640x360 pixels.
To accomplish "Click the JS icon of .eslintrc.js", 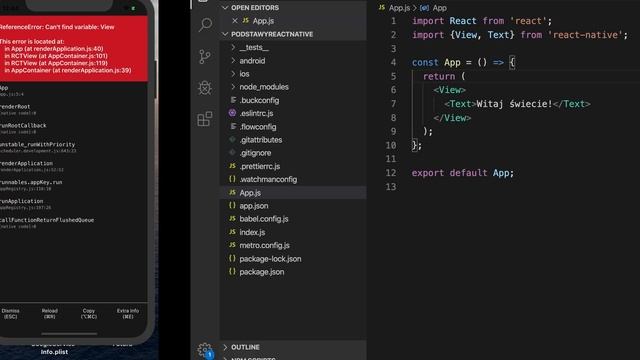I will 232,113.
